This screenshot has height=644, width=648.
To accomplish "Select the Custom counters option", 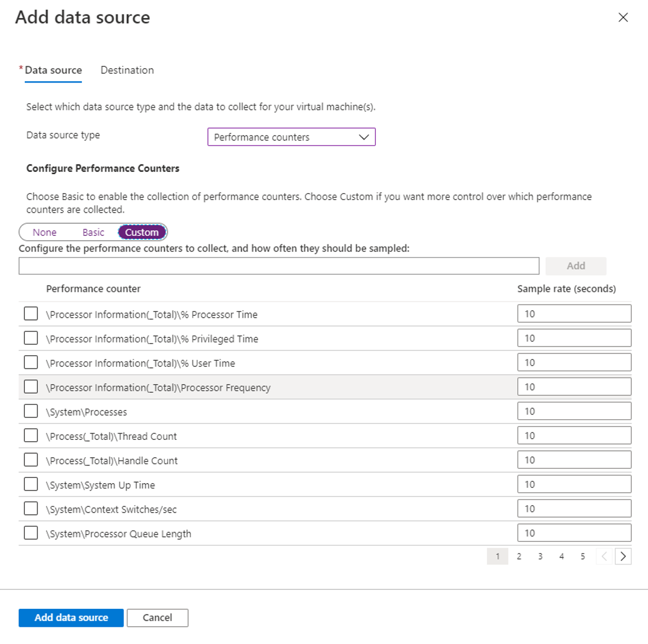I will [x=142, y=232].
